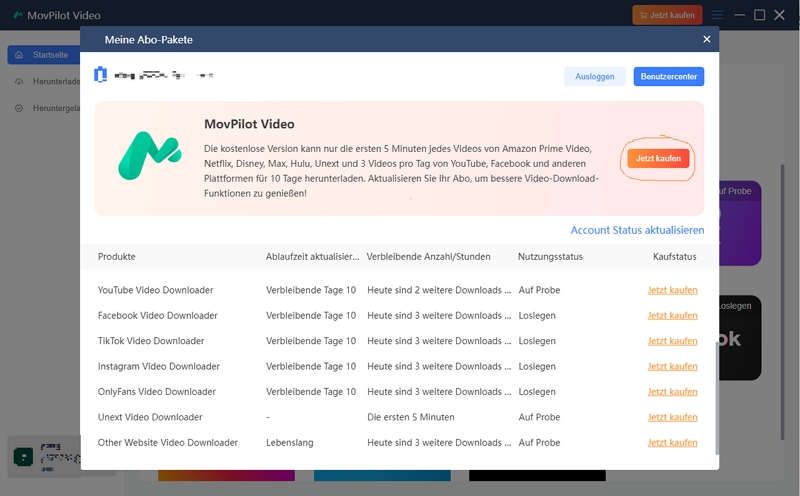Click Jetzt kaufen for Other Website Downloader
The width and height of the screenshot is (800, 496).
click(x=672, y=442)
